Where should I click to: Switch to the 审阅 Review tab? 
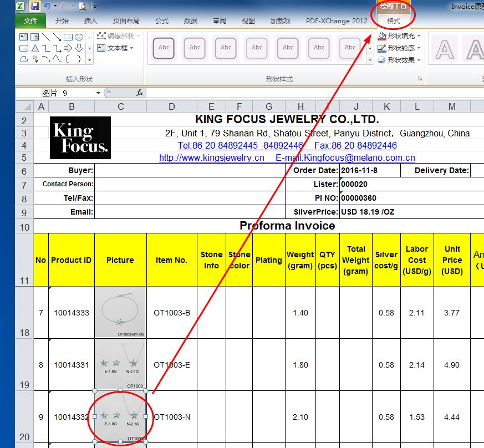point(220,21)
